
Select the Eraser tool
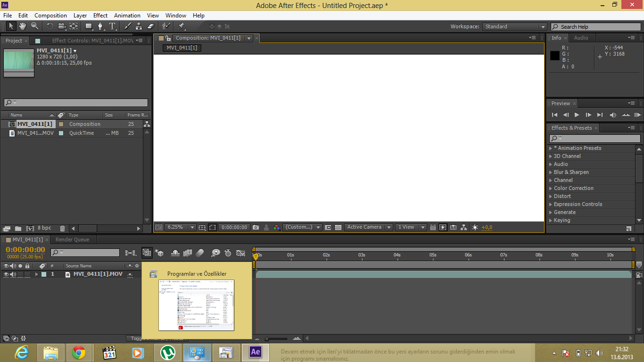151,26
